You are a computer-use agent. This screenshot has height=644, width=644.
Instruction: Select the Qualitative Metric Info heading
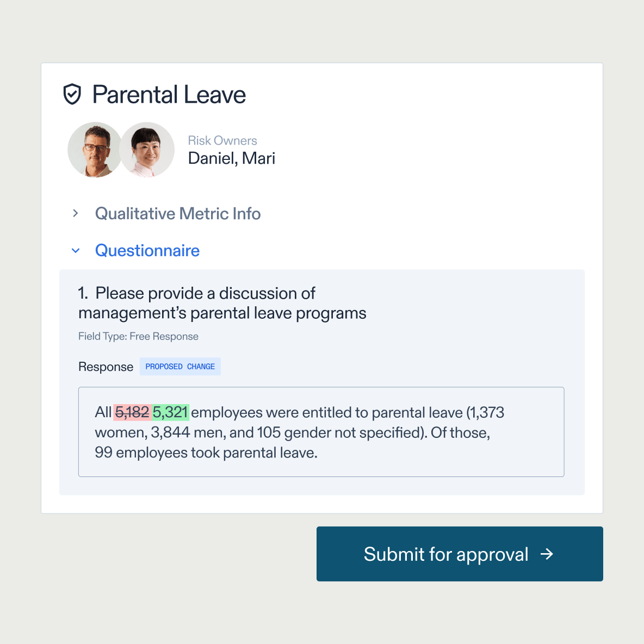(178, 213)
